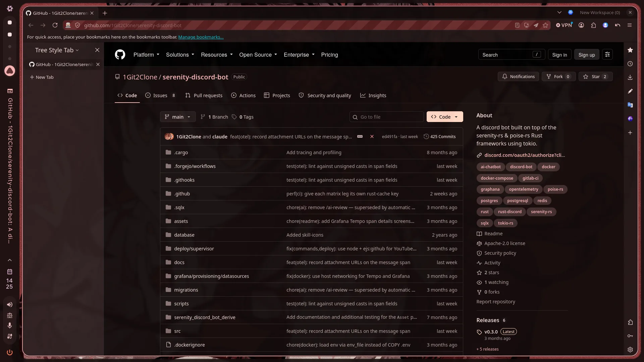Click the GitHub Search box
644x362 pixels.
pos(511,55)
